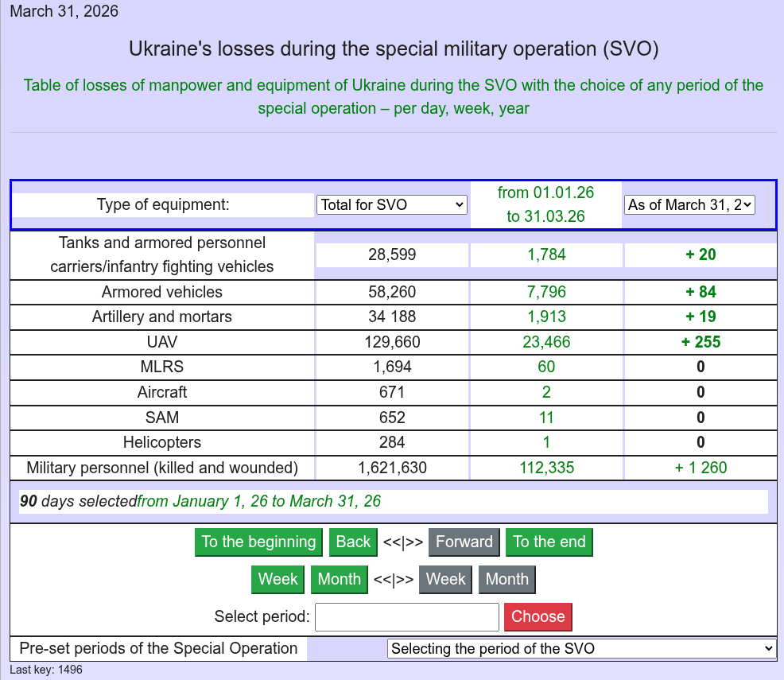Viewport: 784px width, 680px height.
Task: Click the aircraft total 671
Action: click(392, 392)
